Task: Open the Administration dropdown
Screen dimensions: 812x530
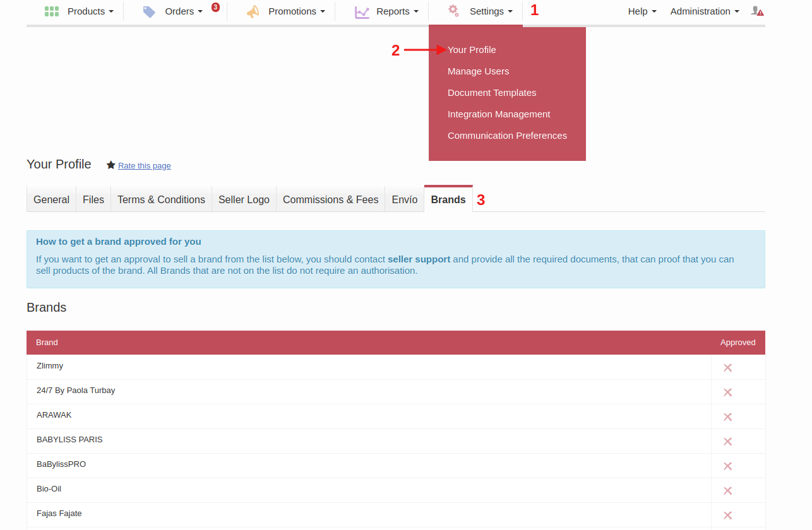Action: coord(705,11)
